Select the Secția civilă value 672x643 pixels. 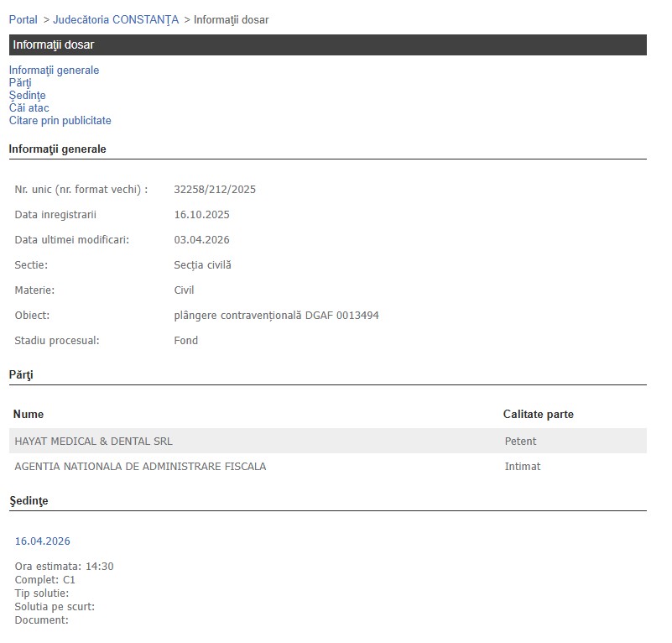(202, 265)
